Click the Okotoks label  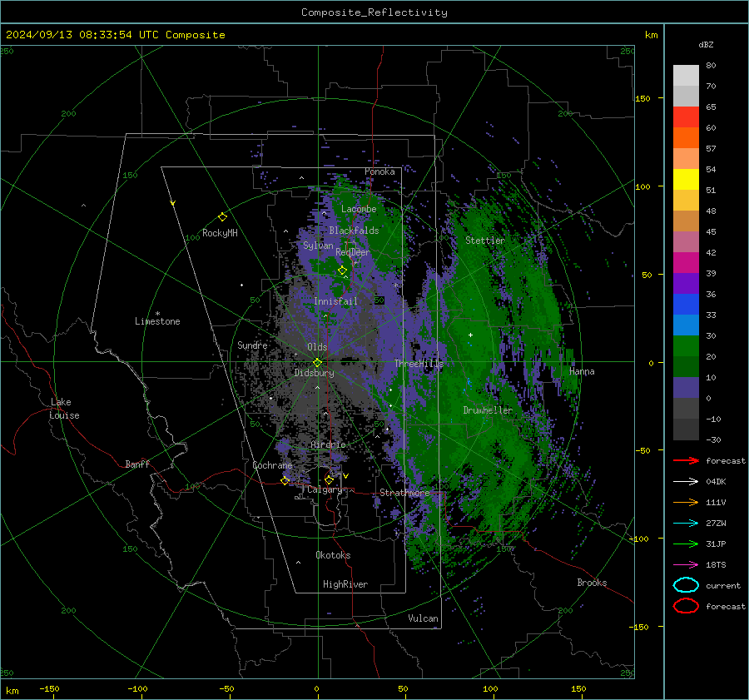coord(333,555)
